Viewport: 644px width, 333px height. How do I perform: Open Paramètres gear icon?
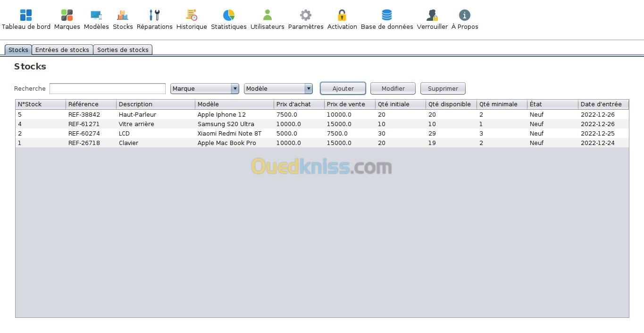306,15
